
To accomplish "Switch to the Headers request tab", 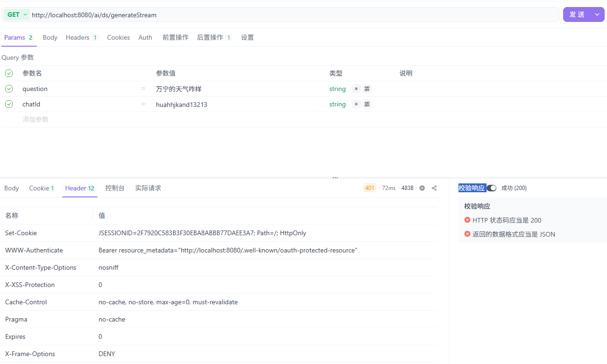I will (x=81, y=37).
